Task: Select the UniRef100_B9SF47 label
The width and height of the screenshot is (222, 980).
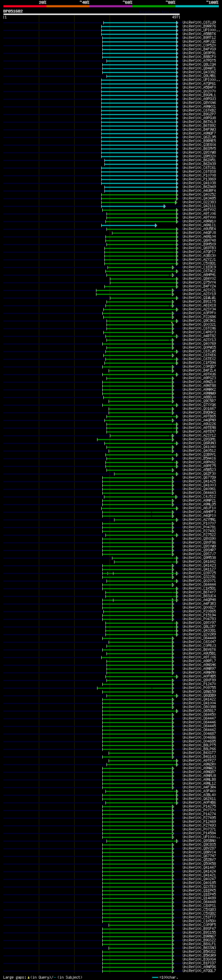Action: click(x=199, y=929)
